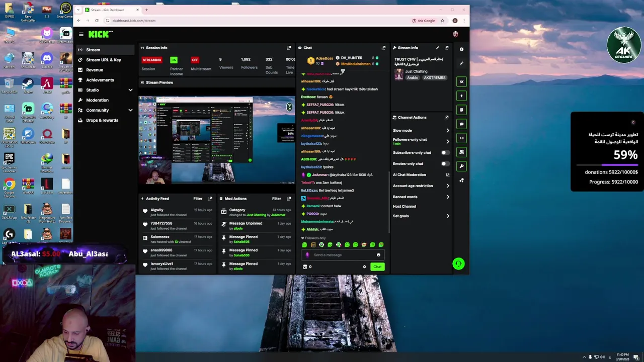Click the info icon in right sidebar
The height and width of the screenshot is (362, 644).
461,49
